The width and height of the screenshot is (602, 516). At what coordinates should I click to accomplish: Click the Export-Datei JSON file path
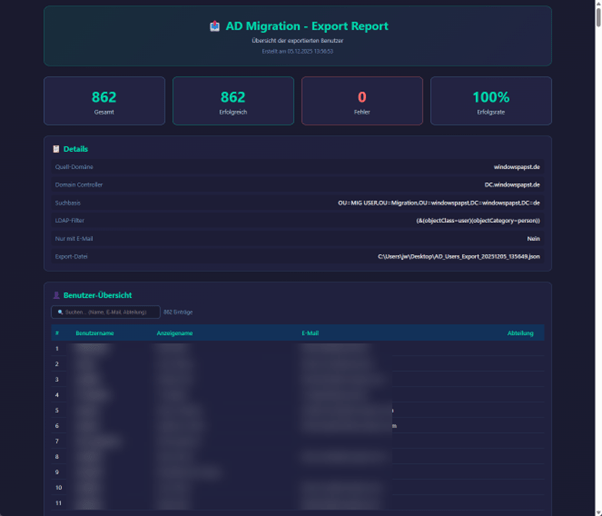pos(458,257)
